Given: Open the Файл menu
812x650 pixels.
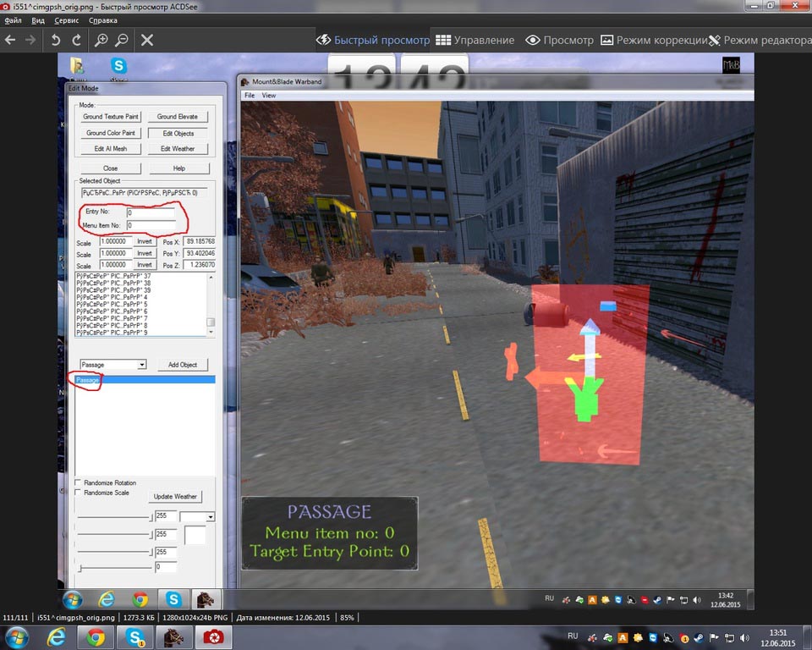Looking at the screenshot, I should pyautogui.click(x=13, y=20).
